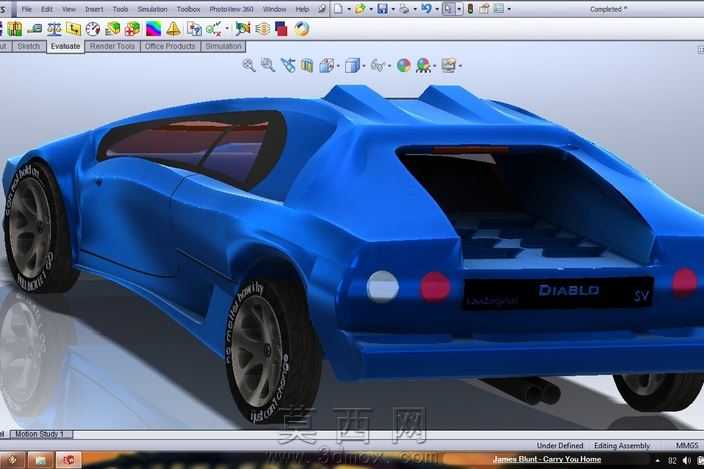Image resolution: width=704 pixels, height=469 pixels.
Task: Expand the Save dropdown arrow
Action: click(x=393, y=9)
